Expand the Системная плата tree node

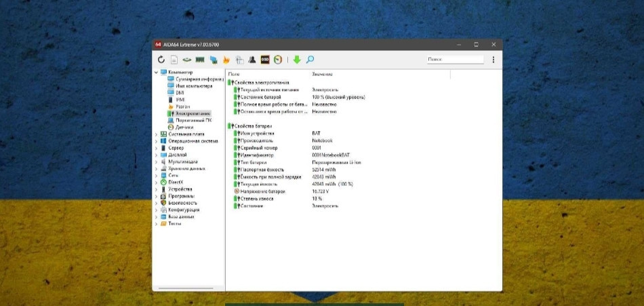[x=156, y=134]
